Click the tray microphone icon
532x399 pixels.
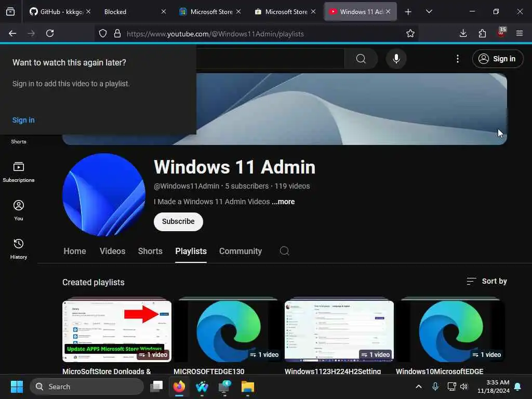coord(435,387)
